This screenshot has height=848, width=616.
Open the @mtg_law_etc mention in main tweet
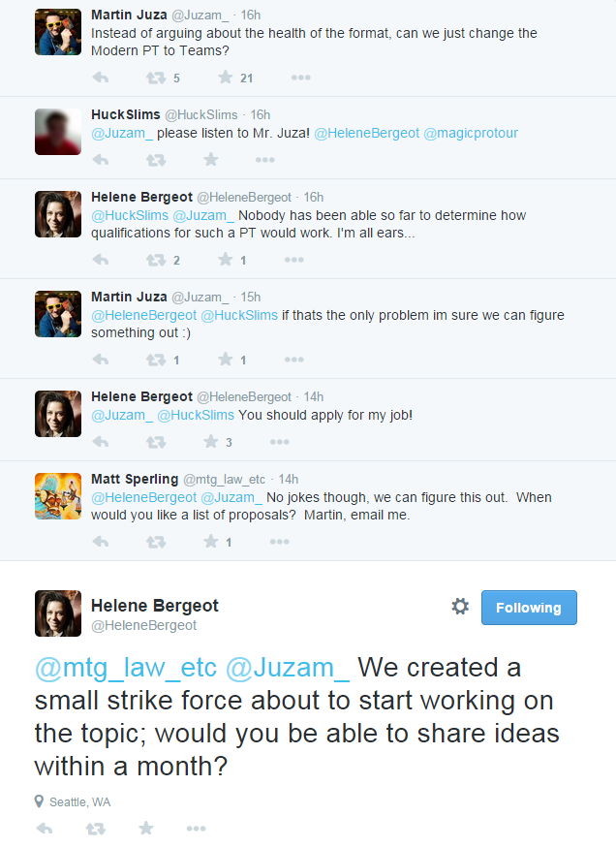tap(126, 668)
